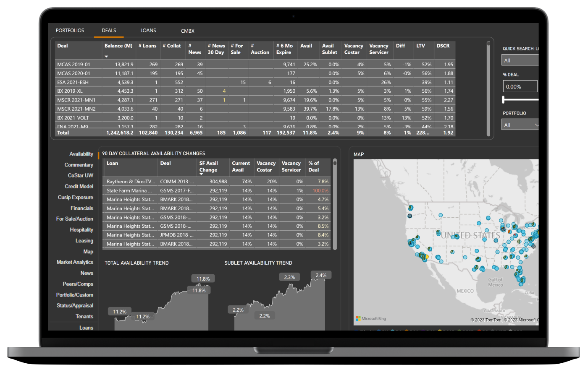Image resolution: width=588 pixels, height=375 pixels.
Task: Click sort arrow under SF Avail Change
Action: tap(201, 174)
